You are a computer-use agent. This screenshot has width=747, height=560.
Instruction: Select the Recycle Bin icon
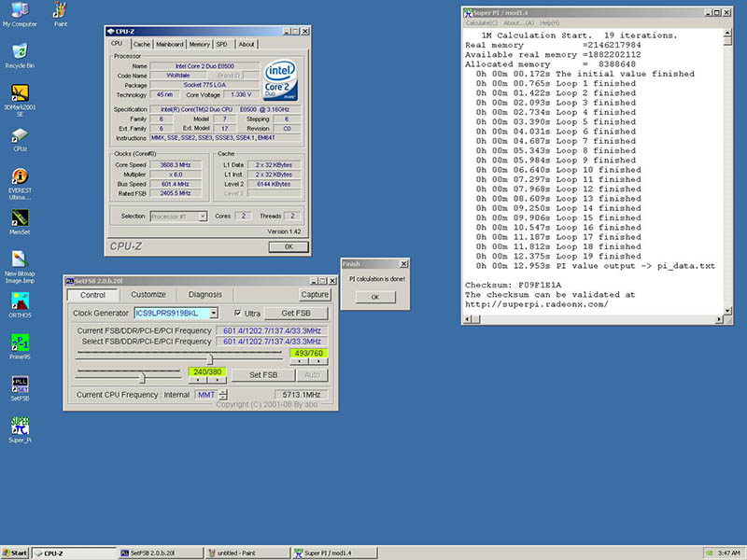20,56
